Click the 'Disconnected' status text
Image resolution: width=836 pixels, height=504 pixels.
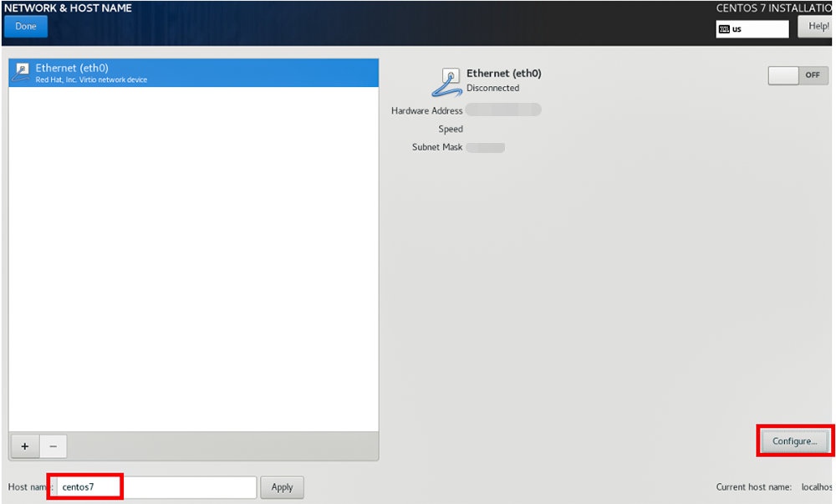[x=492, y=88]
